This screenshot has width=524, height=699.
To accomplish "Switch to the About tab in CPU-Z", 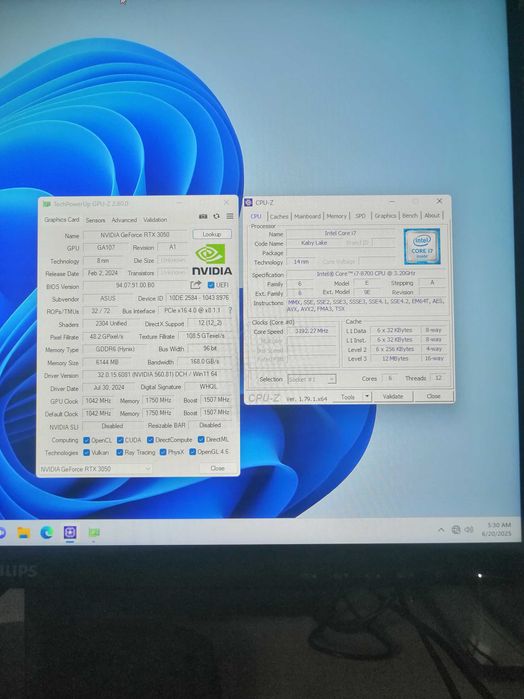I will (x=432, y=215).
